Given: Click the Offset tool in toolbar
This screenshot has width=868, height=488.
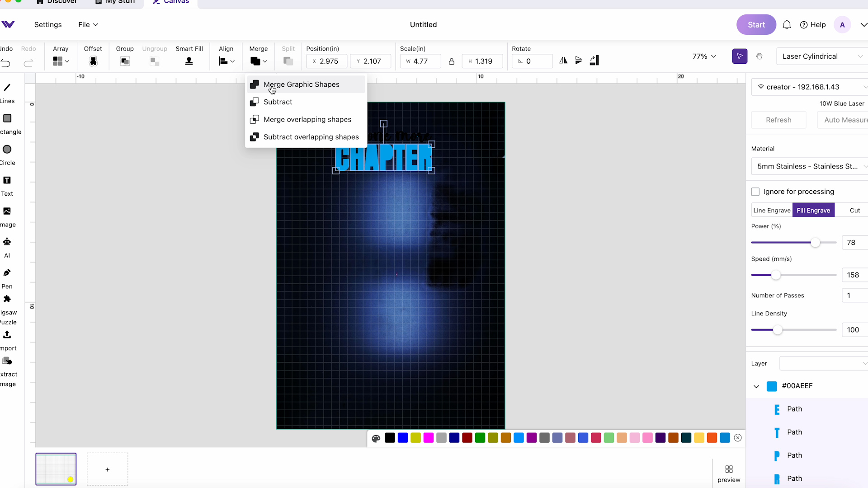Looking at the screenshot, I should (92, 56).
